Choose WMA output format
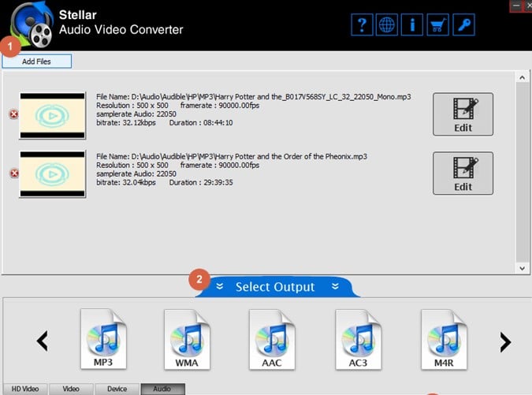 pyautogui.click(x=187, y=339)
